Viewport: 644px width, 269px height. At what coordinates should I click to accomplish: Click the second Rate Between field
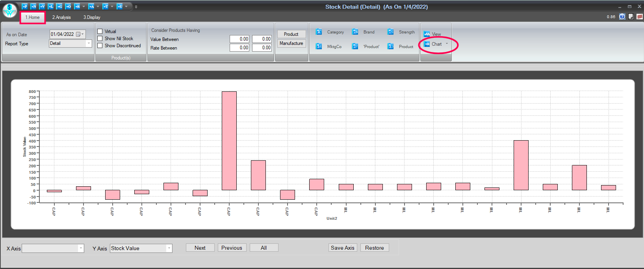point(262,48)
